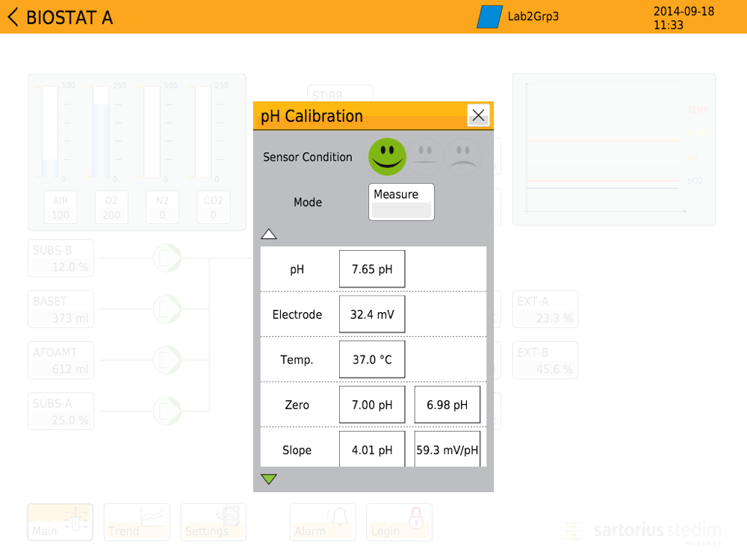Image resolution: width=747 pixels, height=560 pixels.
Task: Click the Electrode 32.4 mV field
Action: 372,314
